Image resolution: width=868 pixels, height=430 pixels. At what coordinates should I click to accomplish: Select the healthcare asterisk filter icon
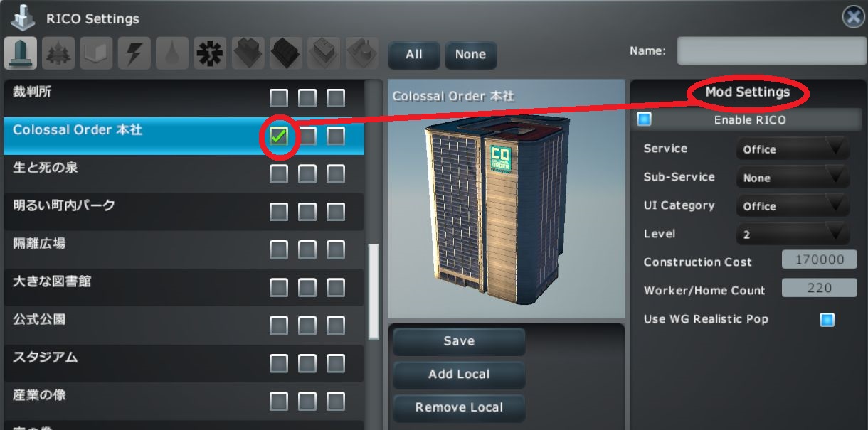tap(210, 53)
